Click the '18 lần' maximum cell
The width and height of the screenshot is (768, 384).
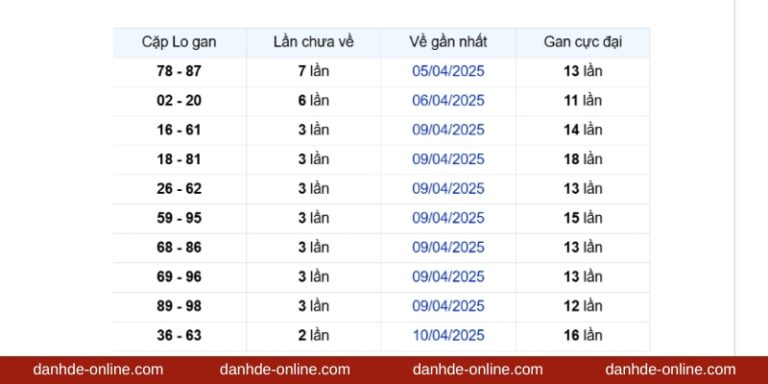point(583,160)
